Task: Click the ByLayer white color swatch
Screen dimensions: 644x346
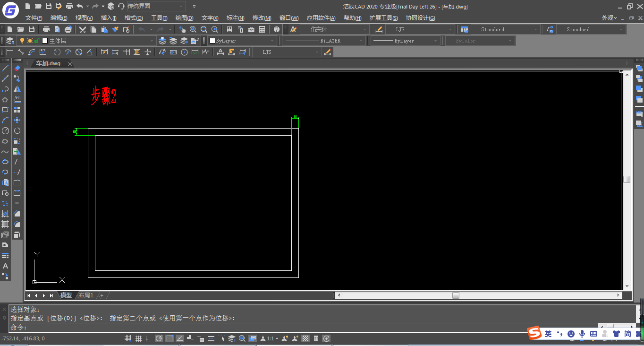Action: pos(212,41)
